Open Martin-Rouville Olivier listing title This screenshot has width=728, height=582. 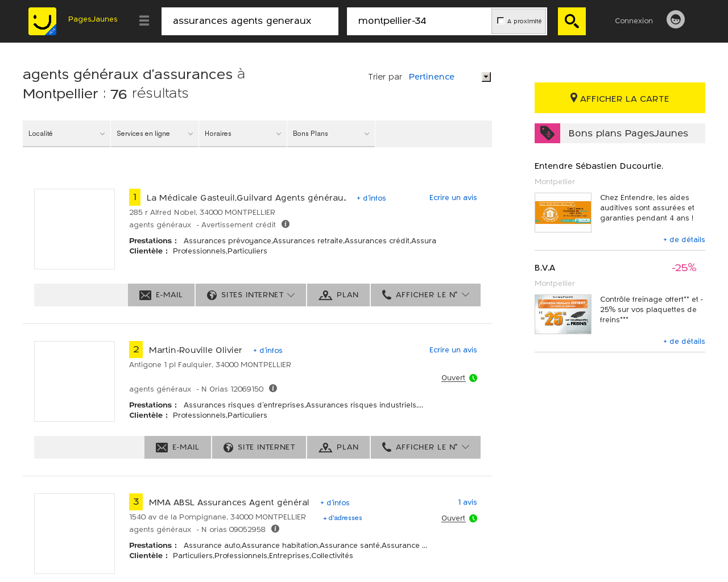coord(196,350)
